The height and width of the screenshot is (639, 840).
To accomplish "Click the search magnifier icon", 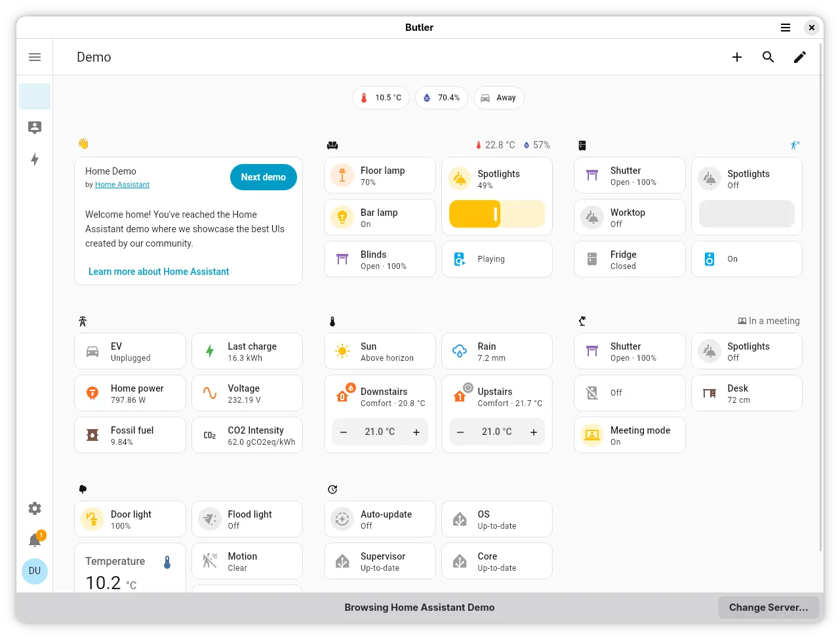I will tap(768, 57).
